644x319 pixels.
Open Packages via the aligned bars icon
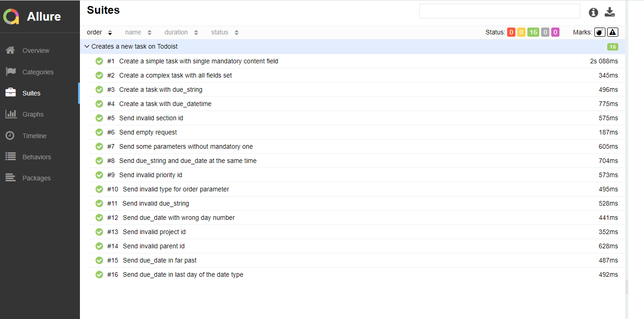click(11, 178)
